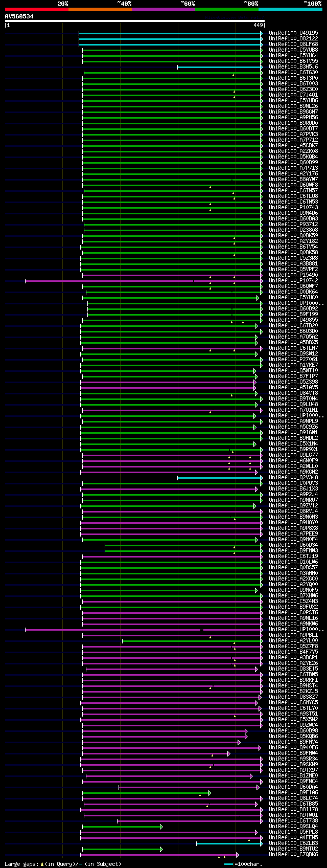Open hit UniRef100_Q8LF68
327x868 pixels.
tap(293, 44)
